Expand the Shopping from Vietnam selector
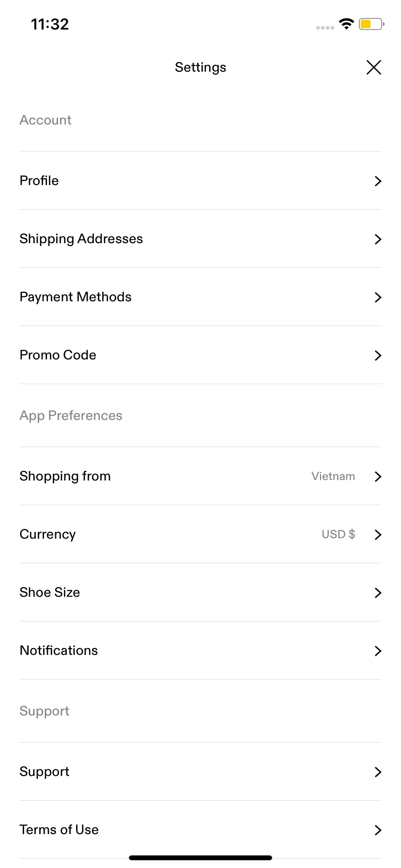The width and height of the screenshot is (401, 868). 200,476
